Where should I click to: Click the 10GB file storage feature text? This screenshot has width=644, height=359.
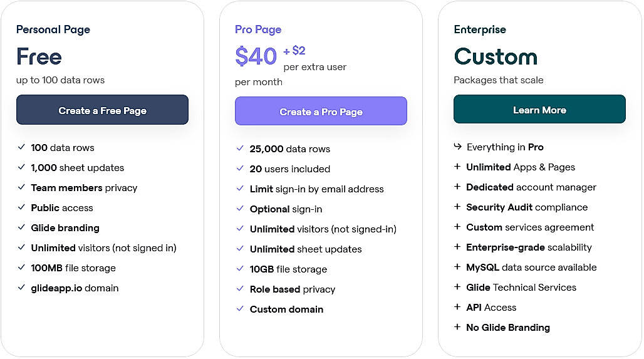(x=288, y=269)
